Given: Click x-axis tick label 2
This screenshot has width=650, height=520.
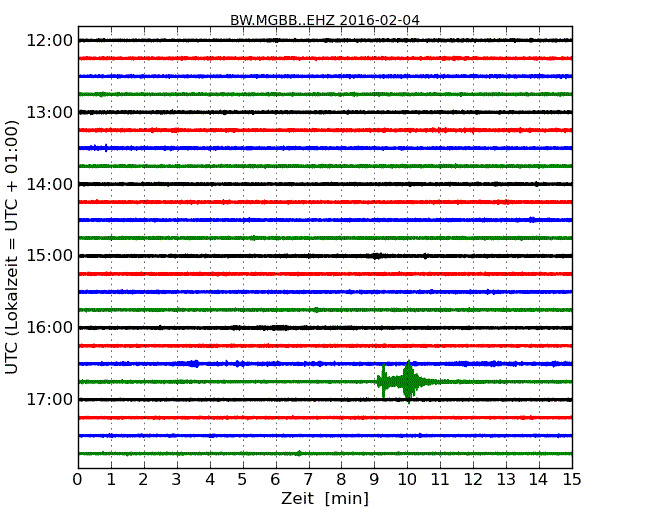Looking at the screenshot, I should [x=143, y=480].
